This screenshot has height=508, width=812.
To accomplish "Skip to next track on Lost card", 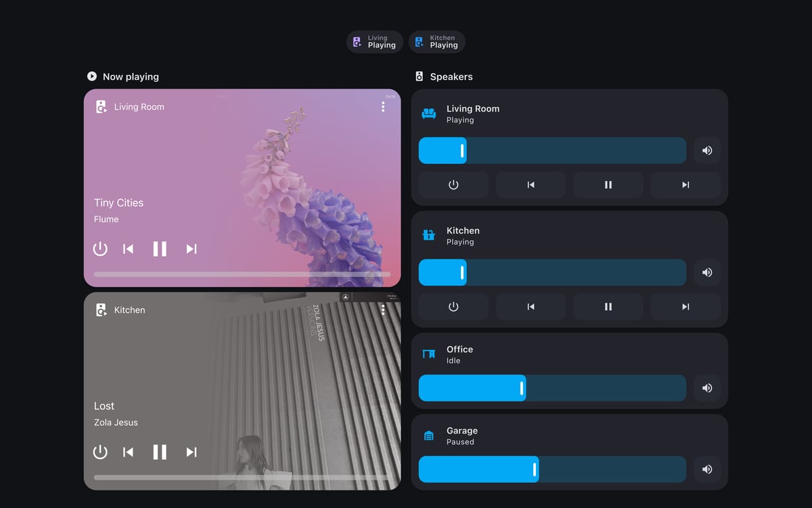I will [191, 452].
